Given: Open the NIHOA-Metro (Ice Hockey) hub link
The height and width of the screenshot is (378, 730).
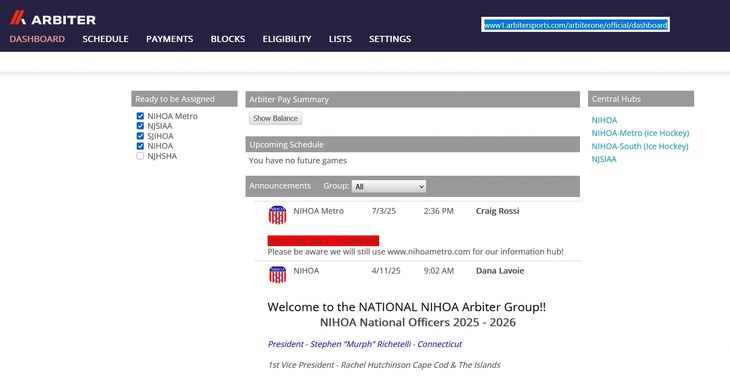Looking at the screenshot, I should 640,133.
